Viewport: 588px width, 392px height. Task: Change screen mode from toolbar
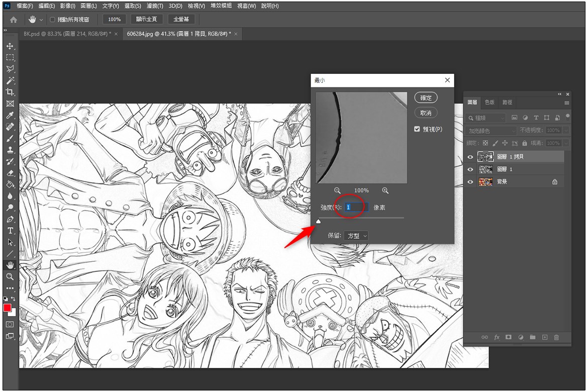point(10,336)
